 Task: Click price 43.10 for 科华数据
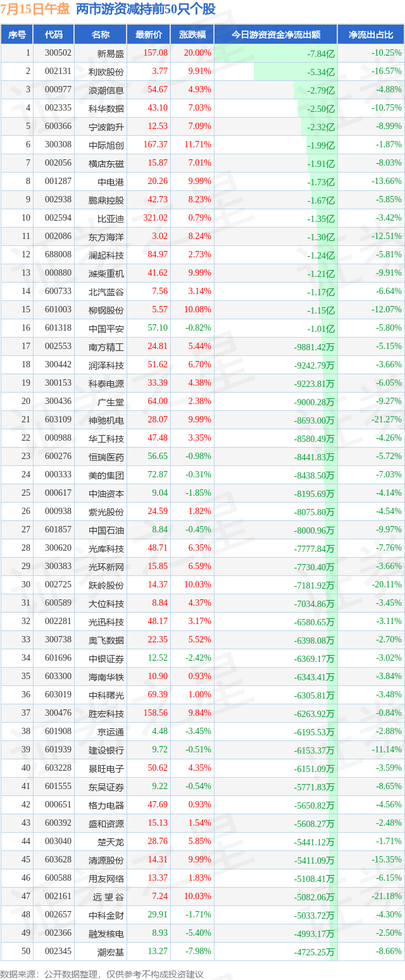coord(158,108)
